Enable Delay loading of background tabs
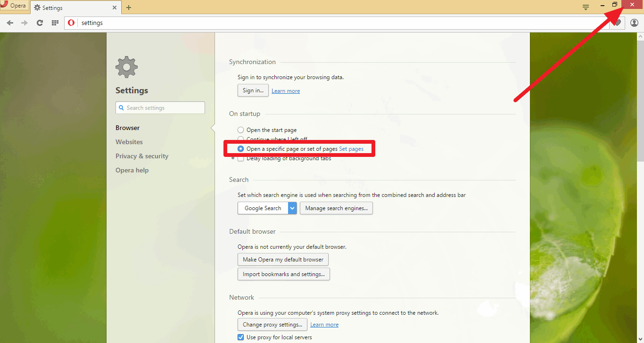The image size is (644, 343). coord(240,158)
